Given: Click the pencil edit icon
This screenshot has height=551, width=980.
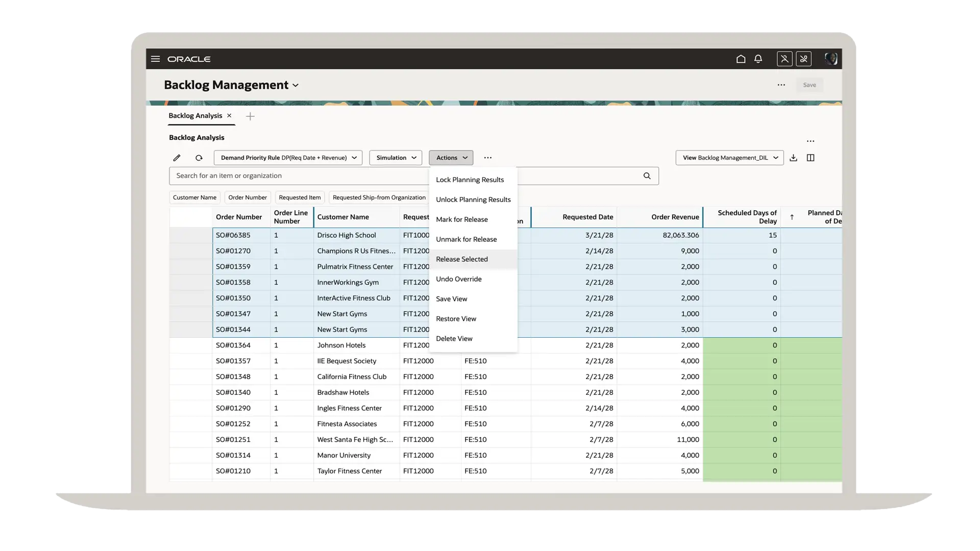Looking at the screenshot, I should click(177, 158).
